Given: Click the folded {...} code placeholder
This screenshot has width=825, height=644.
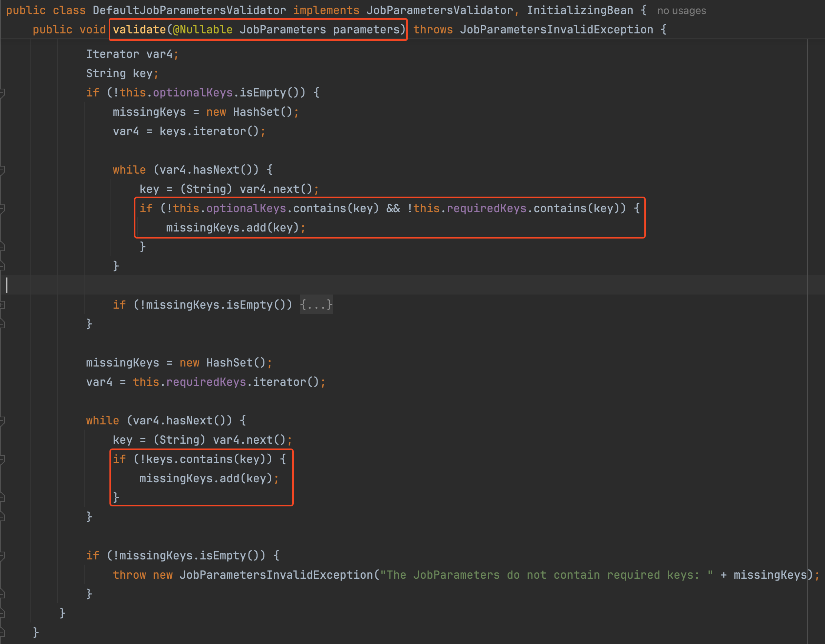Looking at the screenshot, I should click(x=316, y=305).
